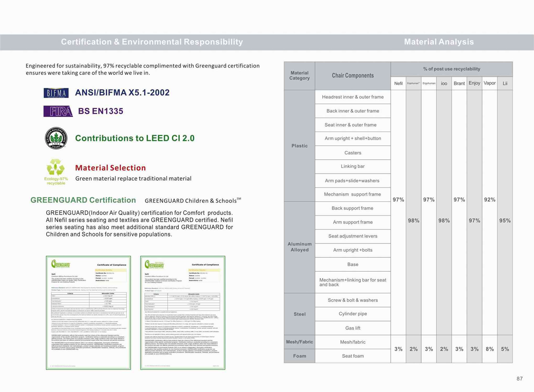The height and width of the screenshot is (392, 534).
Task: Click the 'Mesh/Fabric' category cell
Action: click(x=299, y=342)
